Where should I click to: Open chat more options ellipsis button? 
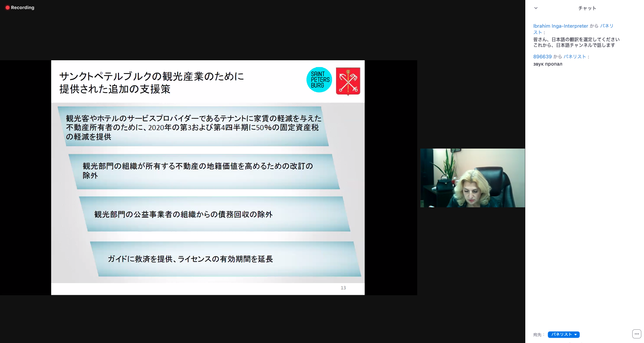pyautogui.click(x=636, y=334)
